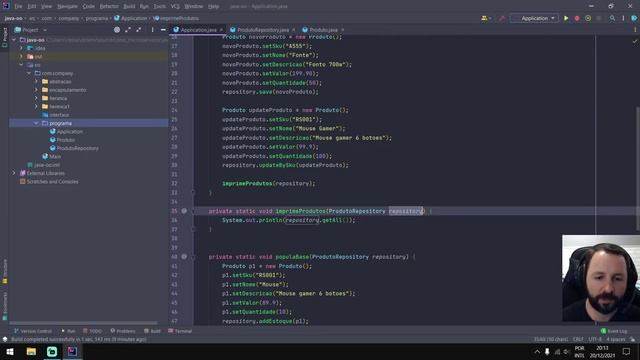Image resolution: width=640 pixels, height=360 pixels.
Task: Open the Navigate menu
Action: pos(67,7)
